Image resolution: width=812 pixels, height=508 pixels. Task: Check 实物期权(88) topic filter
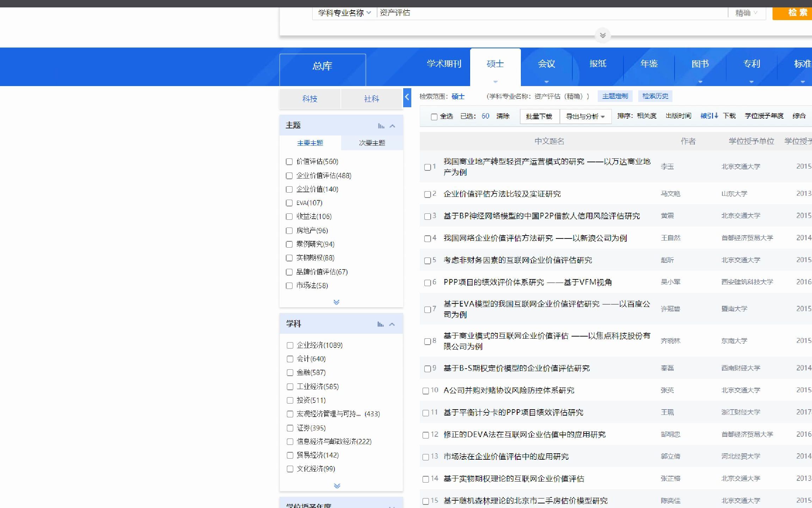289,258
